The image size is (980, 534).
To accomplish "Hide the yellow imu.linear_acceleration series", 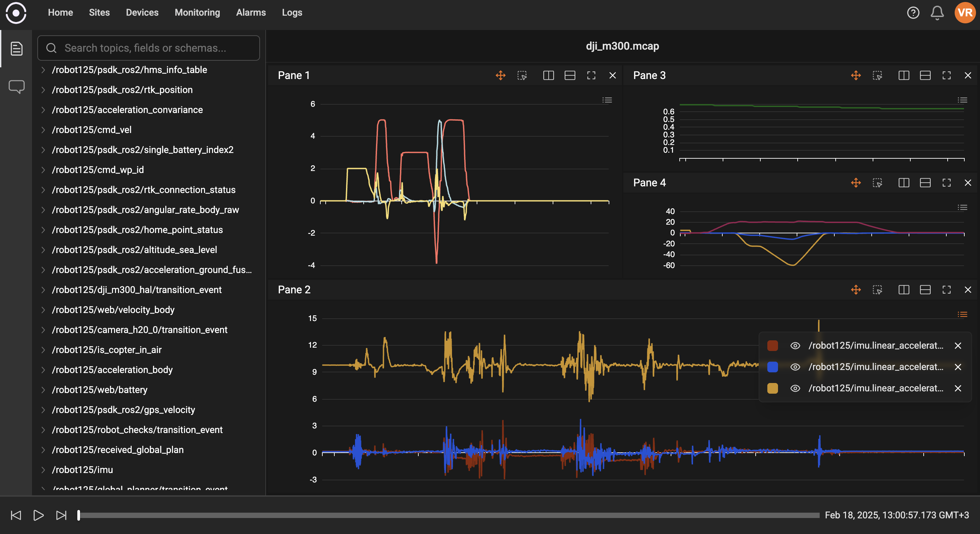I will click(795, 388).
